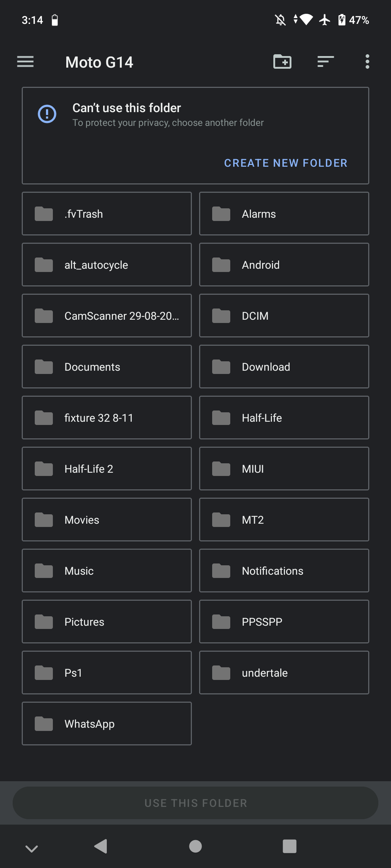Viewport: 391px width, 868px height.
Task: Open the Download folder
Action: click(x=284, y=367)
